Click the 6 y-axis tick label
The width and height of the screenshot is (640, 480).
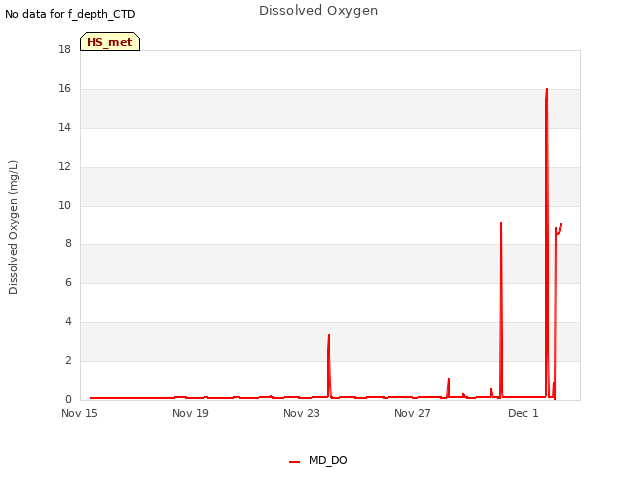pos(68,282)
